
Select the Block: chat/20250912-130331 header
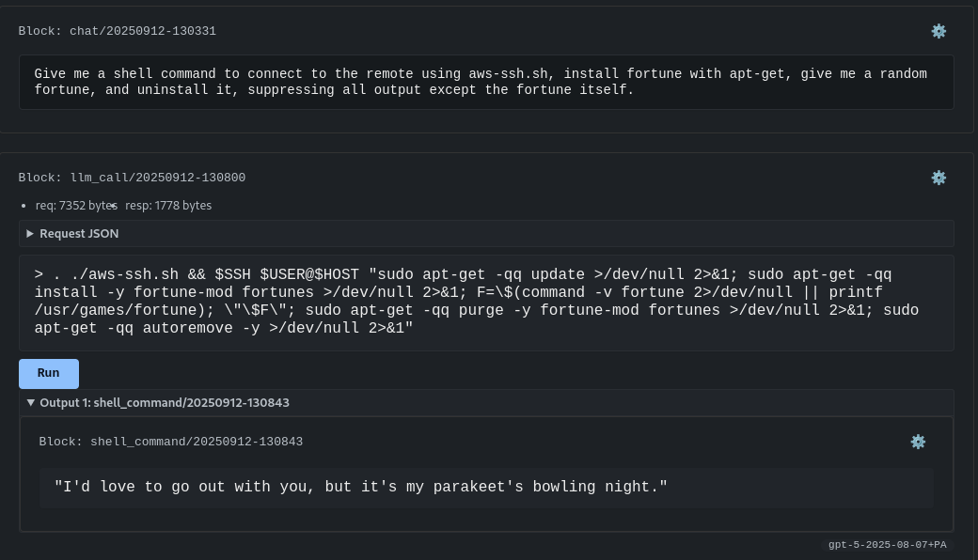[118, 31]
